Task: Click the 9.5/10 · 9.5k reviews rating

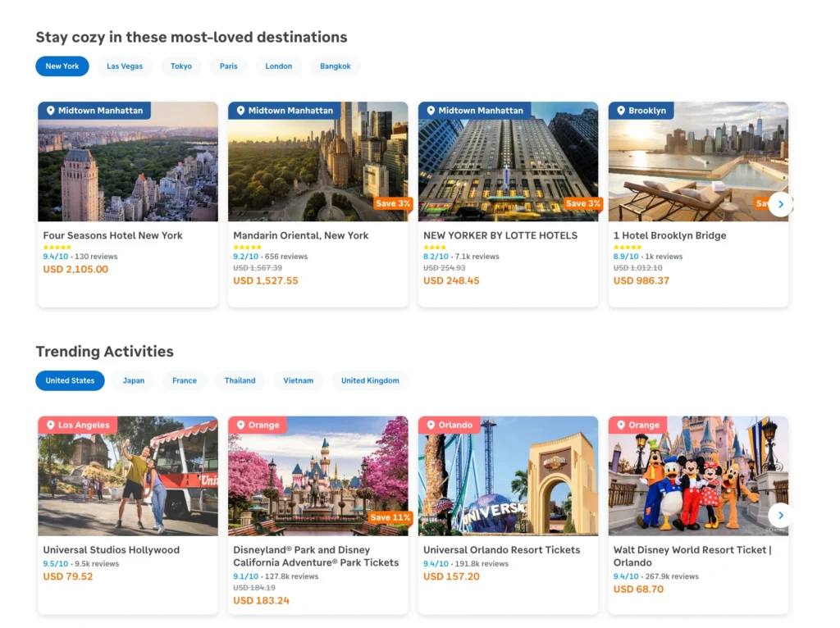Action: click(x=81, y=564)
